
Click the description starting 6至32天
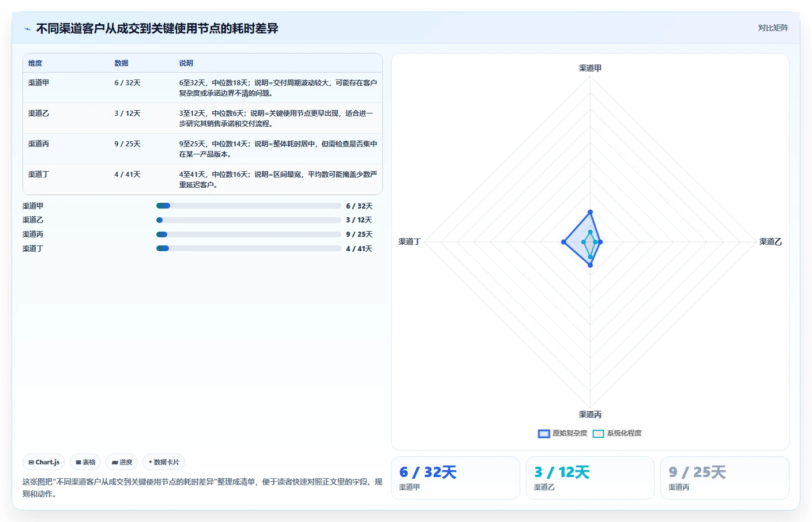278,88
